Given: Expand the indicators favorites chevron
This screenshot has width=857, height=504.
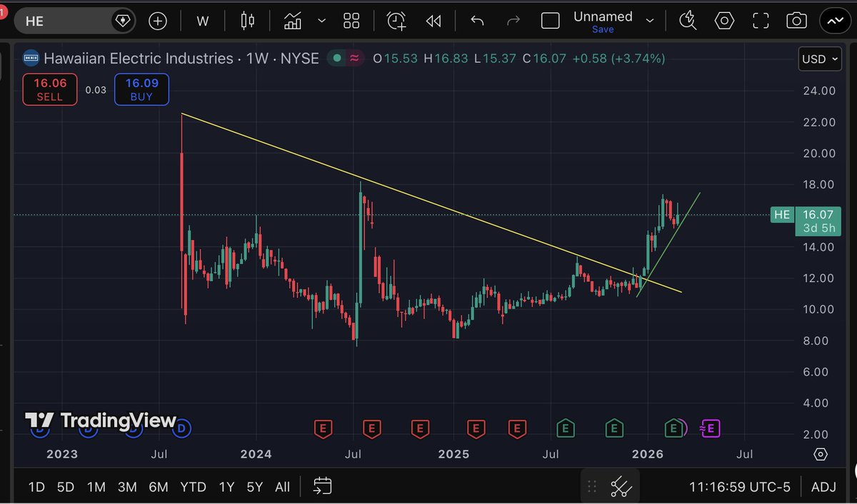Looking at the screenshot, I should pyautogui.click(x=322, y=21).
